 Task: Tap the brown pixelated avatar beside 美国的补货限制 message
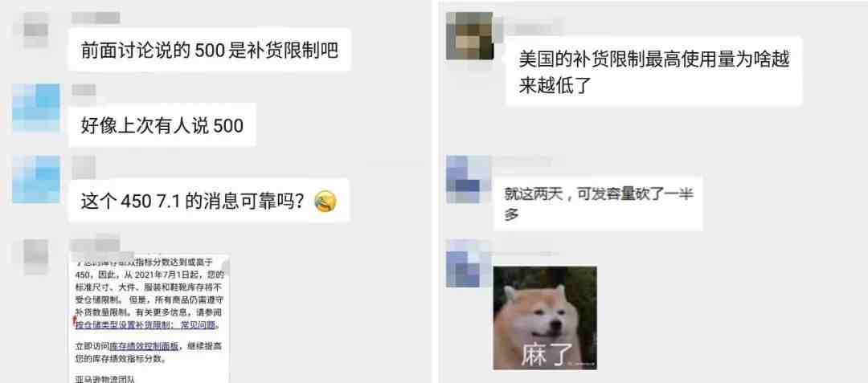coord(469,36)
